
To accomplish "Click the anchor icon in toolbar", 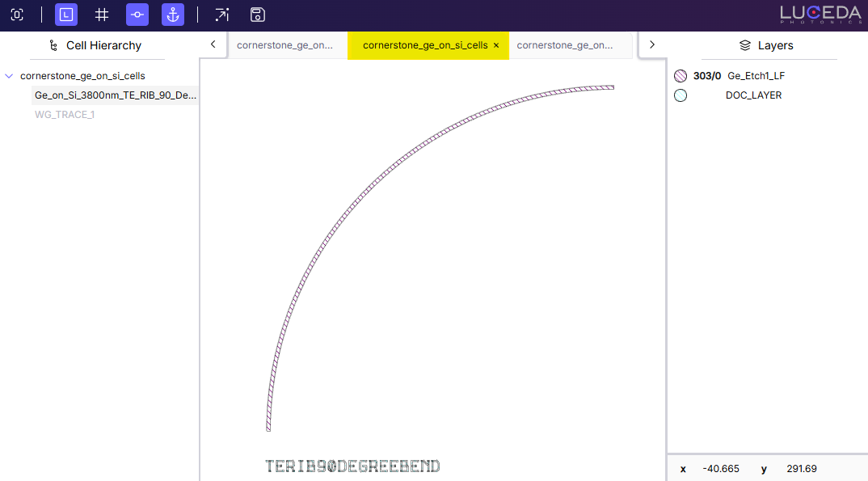I will tap(173, 15).
